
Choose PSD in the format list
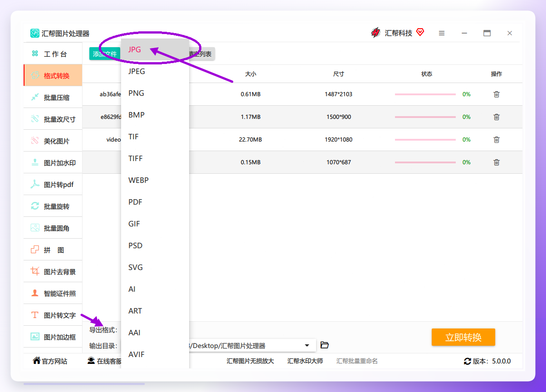155,245
